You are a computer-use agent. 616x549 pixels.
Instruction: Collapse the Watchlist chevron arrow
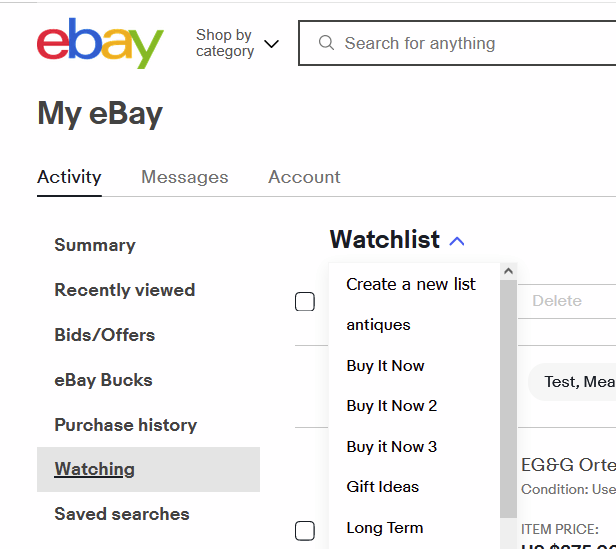point(457,241)
